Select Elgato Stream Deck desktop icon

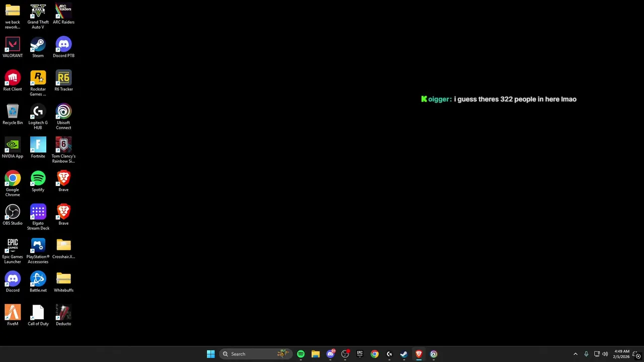38,218
